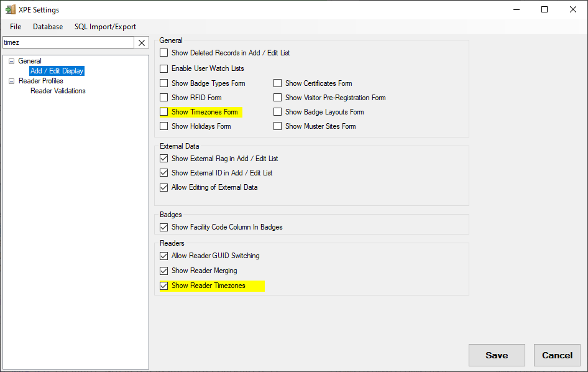Check Show Certificates Form option
This screenshot has height=372, width=588.
pyautogui.click(x=278, y=83)
